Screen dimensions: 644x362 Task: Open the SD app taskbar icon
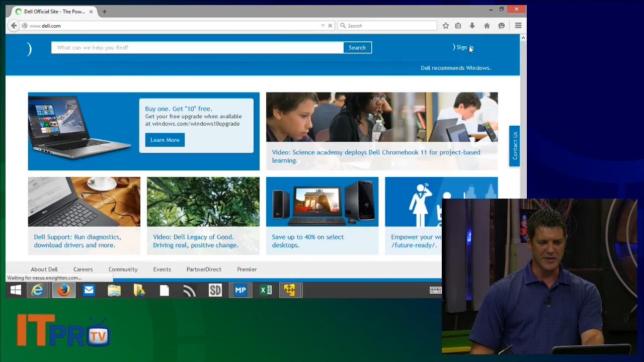(x=215, y=290)
